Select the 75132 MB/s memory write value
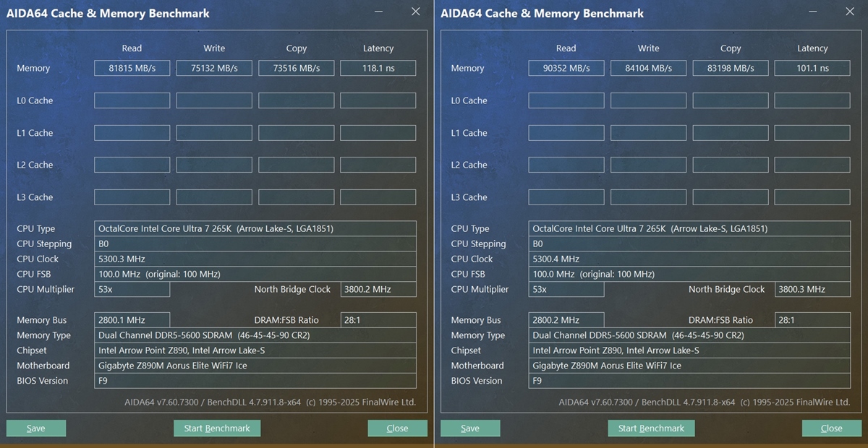 [x=214, y=68]
